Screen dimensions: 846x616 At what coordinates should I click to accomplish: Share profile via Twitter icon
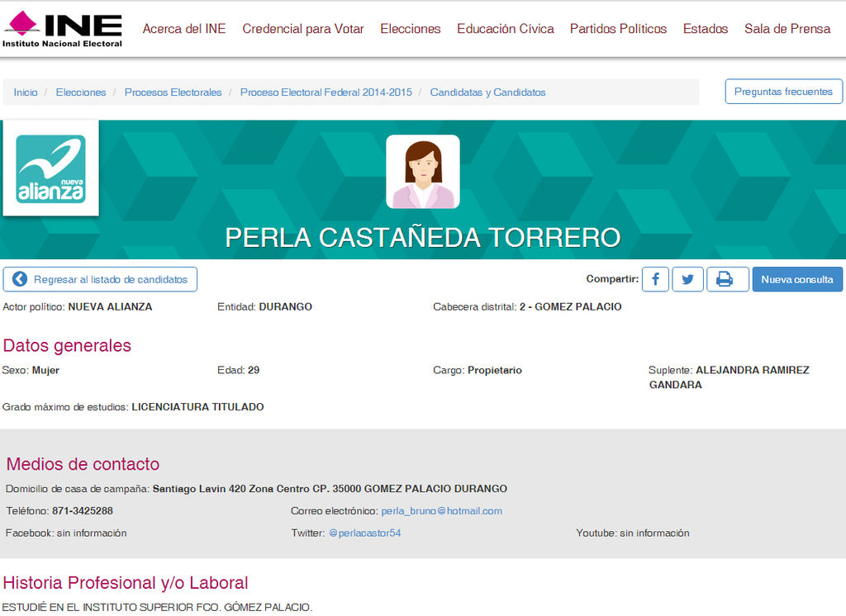pos(687,279)
